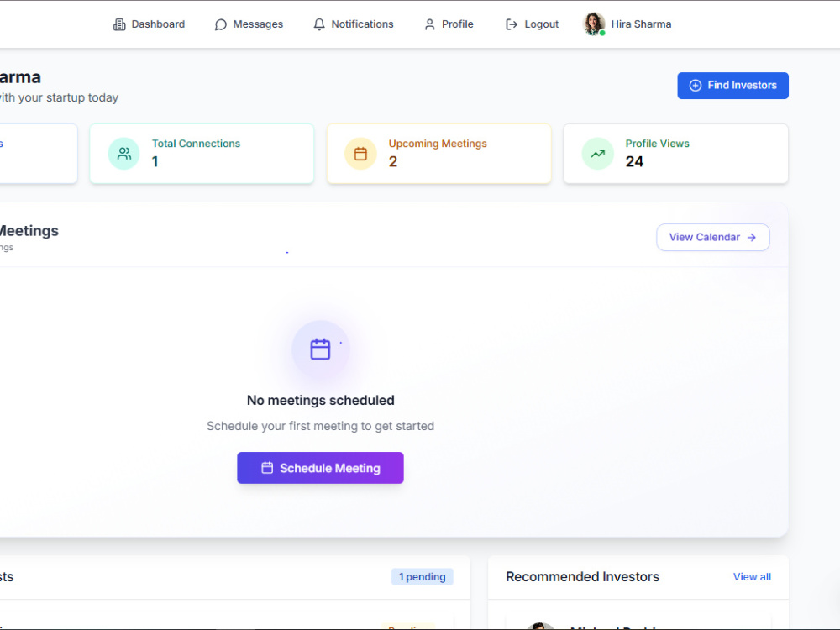This screenshot has height=630, width=840.
Task: Click the calendar icon inside Schedule Meeting
Action: point(267,468)
